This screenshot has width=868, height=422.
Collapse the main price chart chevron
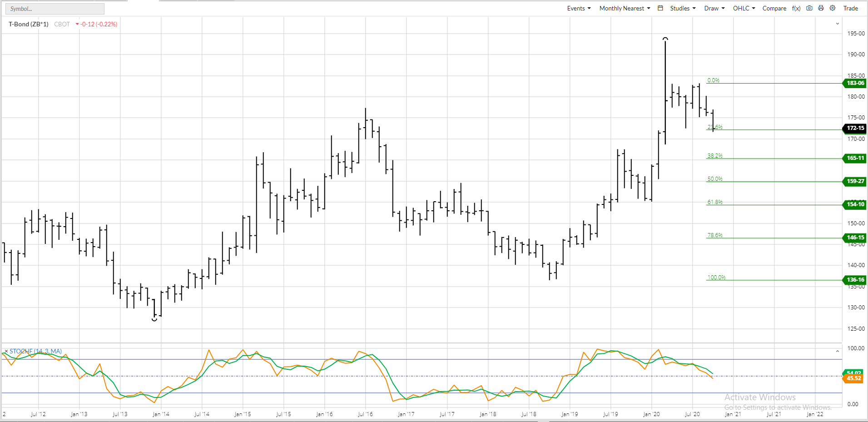point(838,24)
